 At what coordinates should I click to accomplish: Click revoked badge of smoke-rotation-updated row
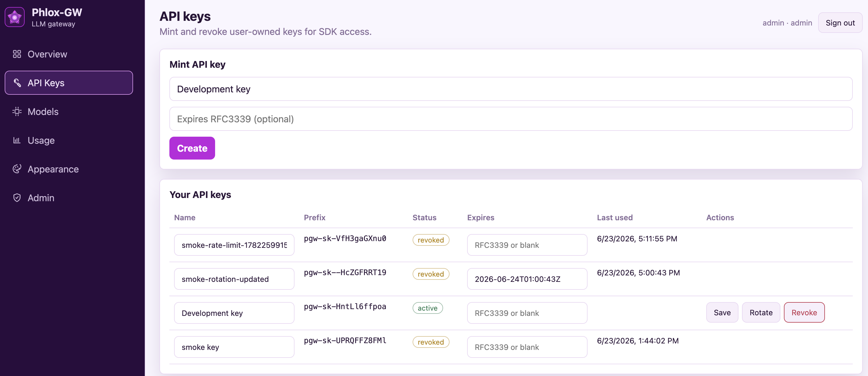pyautogui.click(x=431, y=274)
